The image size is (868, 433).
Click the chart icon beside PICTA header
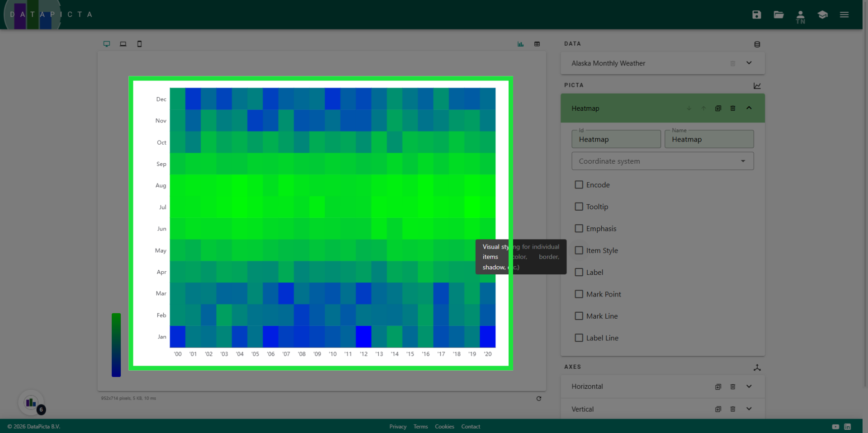tap(757, 85)
